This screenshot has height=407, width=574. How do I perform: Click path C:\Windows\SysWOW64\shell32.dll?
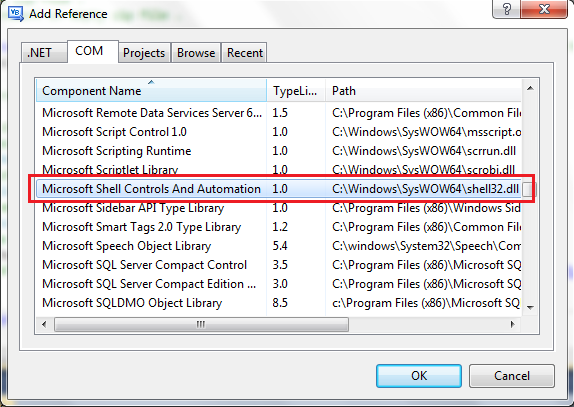pyautogui.click(x=425, y=189)
